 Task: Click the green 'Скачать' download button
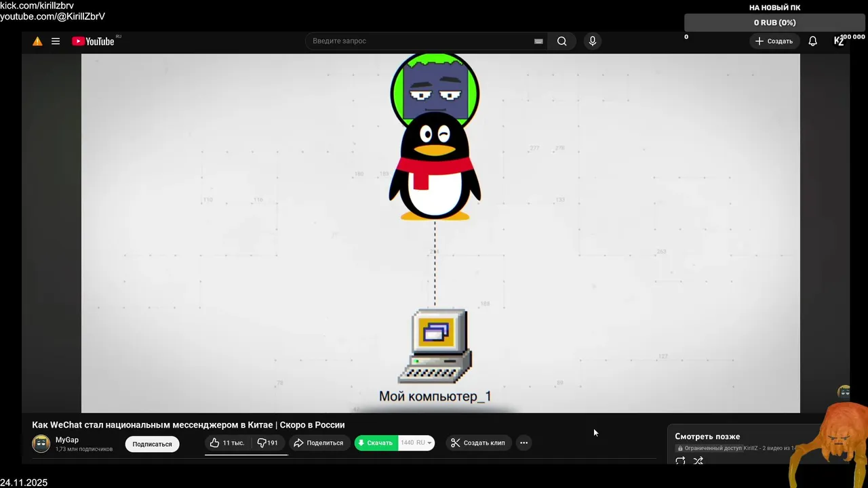(376, 443)
